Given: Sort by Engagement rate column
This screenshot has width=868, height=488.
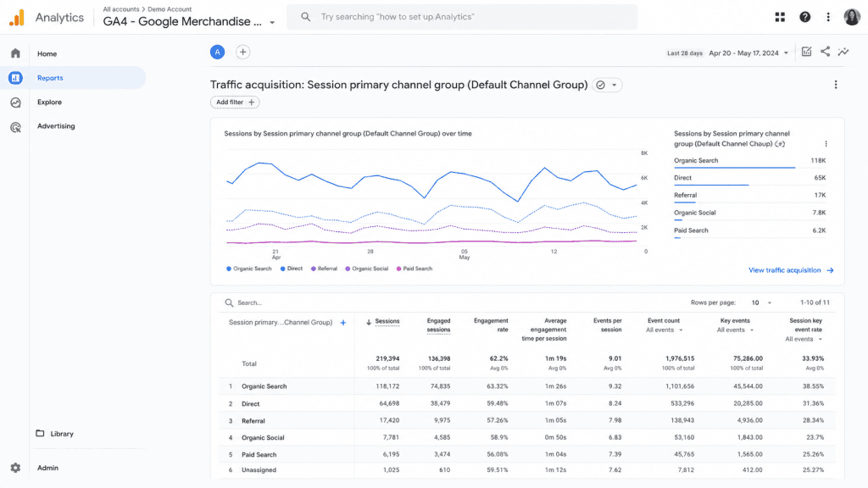Looking at the screenshot, I should click(x=491, y=325).
